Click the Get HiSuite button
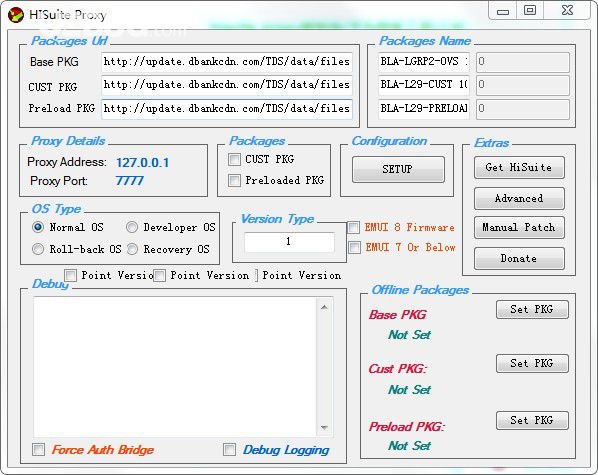The width and height of the screenshot is (598, 475). coord(519,167)
